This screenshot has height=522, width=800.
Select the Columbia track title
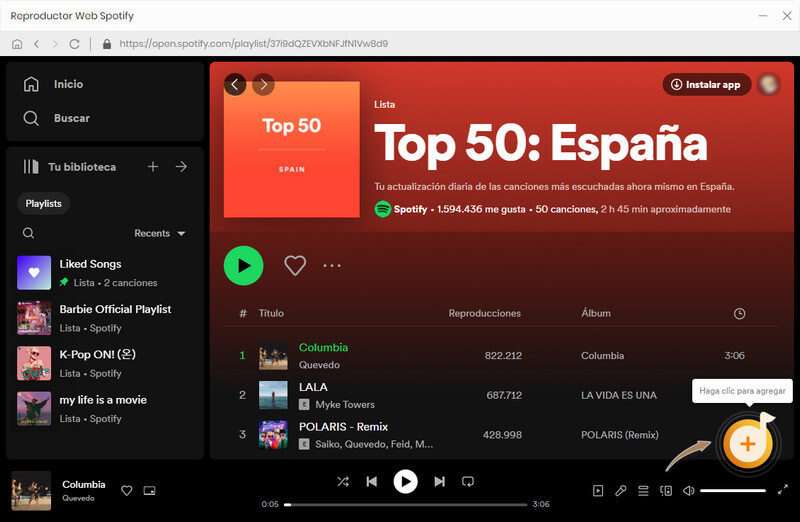[x=323, y=347]
